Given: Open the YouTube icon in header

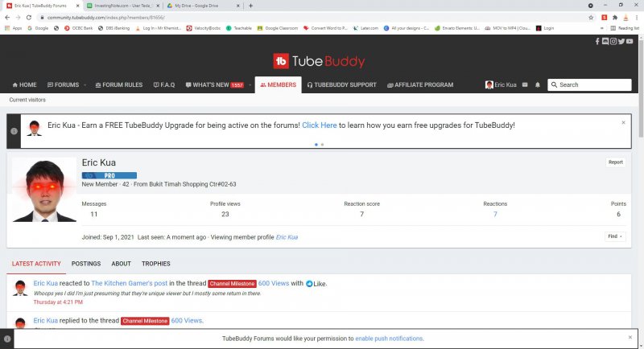Looking at the screenshot, I should tap(628, 41).
